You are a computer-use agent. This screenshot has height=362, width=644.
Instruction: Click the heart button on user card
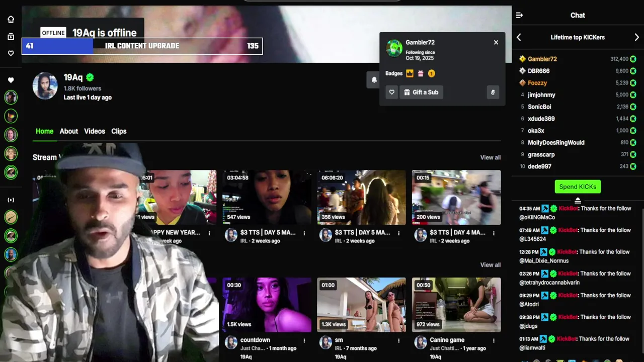pyautogui.click(x=391, y=92)
